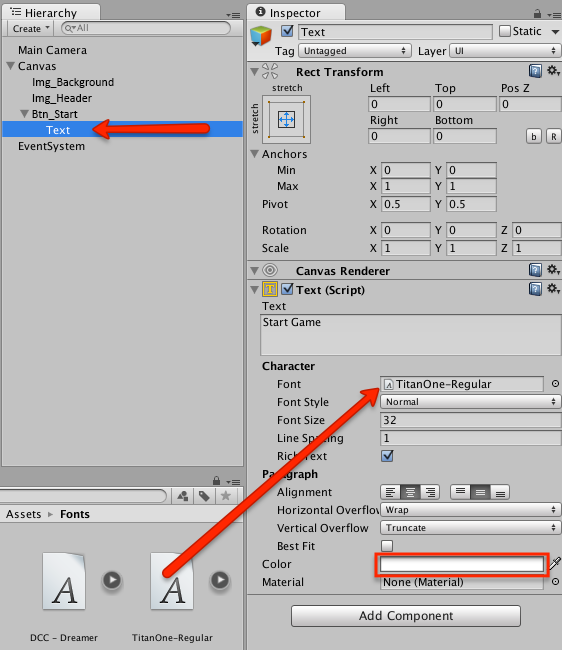Viewport: 562px width, 650px height.
Task: Click the Project panel lock icon
Action: coord(216,481)
